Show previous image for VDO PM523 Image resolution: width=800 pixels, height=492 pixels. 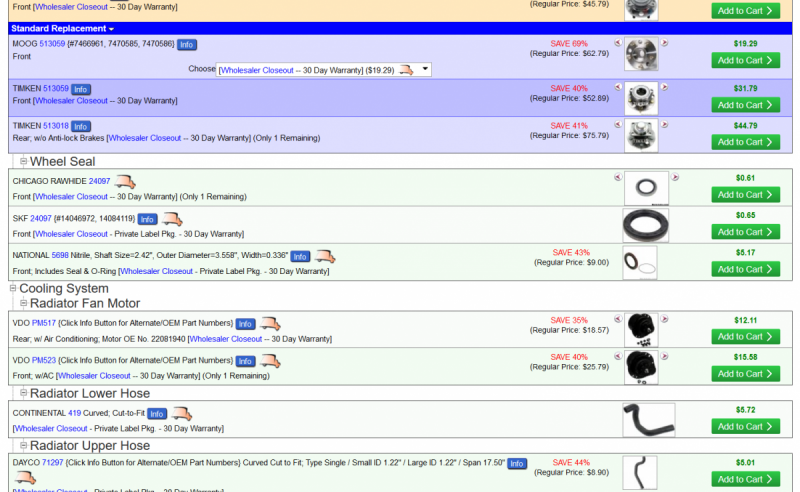[x=618, y=356]
